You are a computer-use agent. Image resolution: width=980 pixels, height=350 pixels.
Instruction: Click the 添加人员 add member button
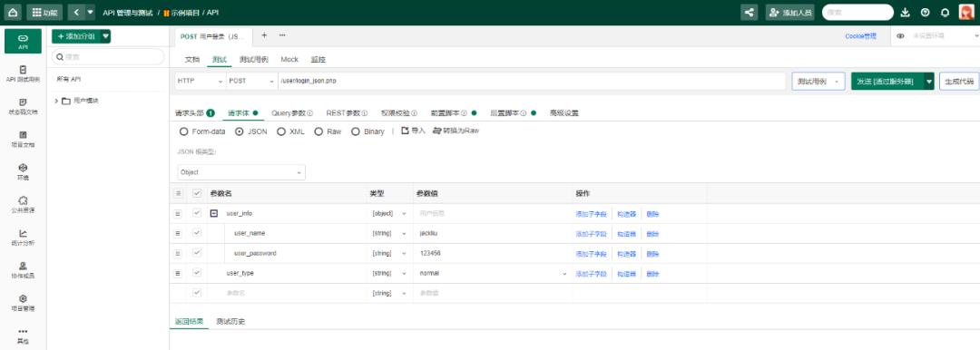click(x=790, y=13)
